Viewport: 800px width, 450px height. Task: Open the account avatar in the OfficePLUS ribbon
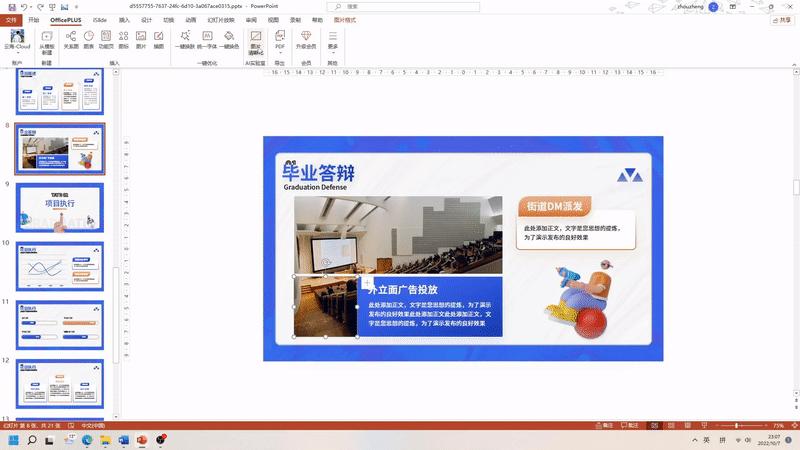(17, 36)
